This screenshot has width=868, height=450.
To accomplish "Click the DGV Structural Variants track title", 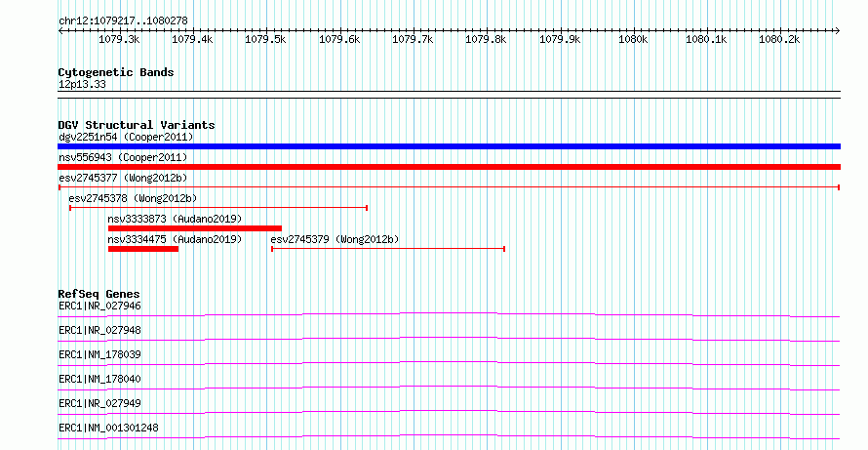I will click(137, 125).
